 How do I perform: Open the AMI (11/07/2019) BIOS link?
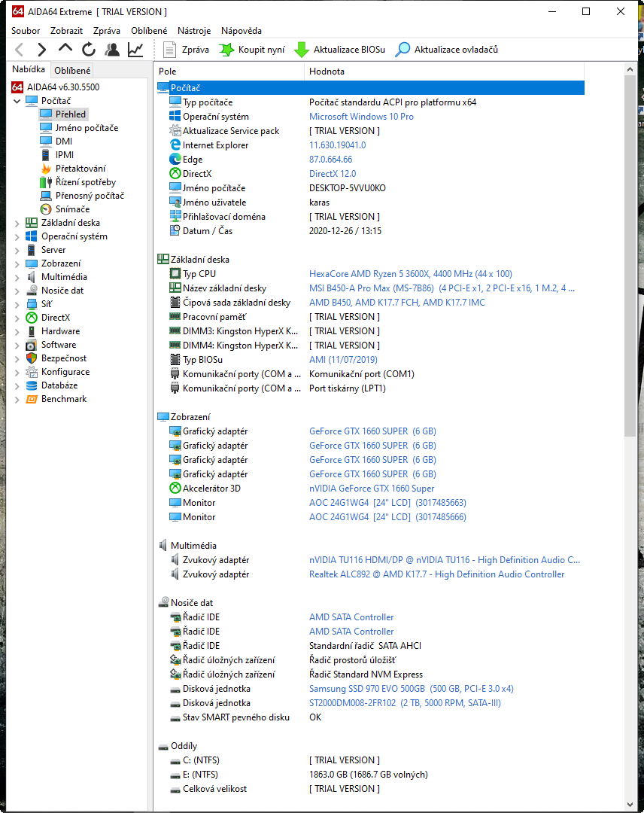pos(343,360)
